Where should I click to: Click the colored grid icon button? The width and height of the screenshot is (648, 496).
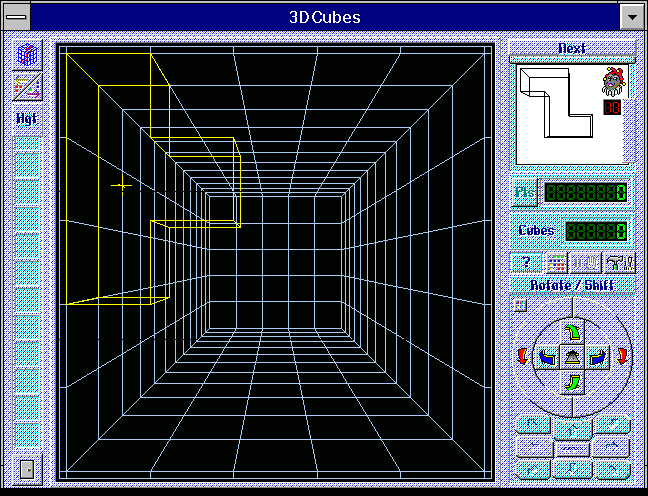[555, 263]
